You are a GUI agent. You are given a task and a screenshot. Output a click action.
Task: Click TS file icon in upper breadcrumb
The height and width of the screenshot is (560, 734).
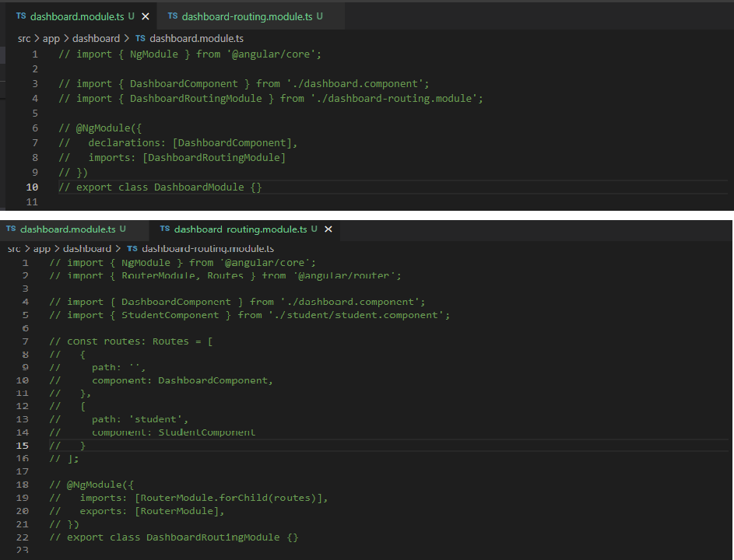coord(140,38)
